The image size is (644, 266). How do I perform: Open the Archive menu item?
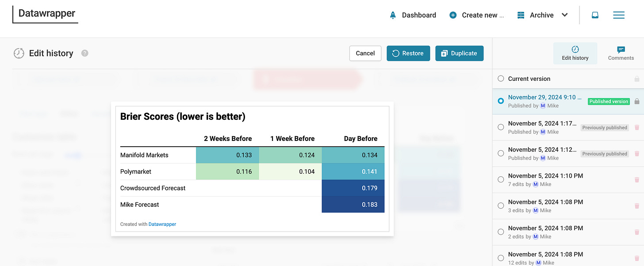[x=542, y=15]
